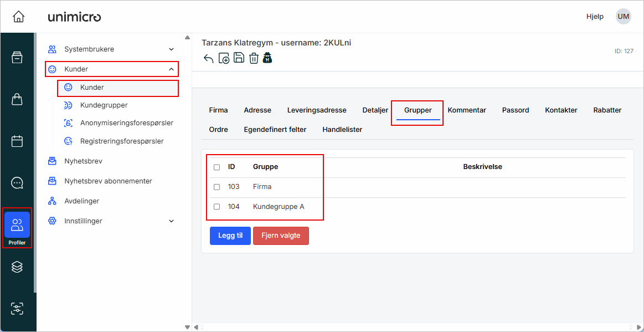Open the Hjelp link
The height and width of the screenshot is (332, 644).
(595, 17)
